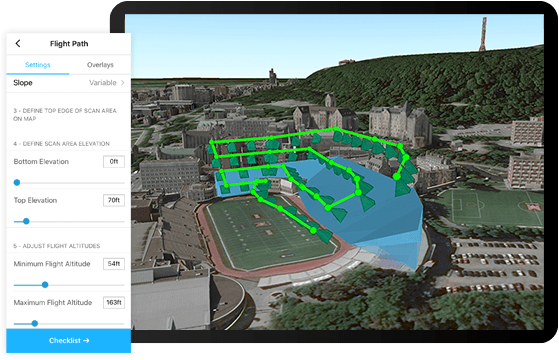Adjust the Top Elevation slider handle

(x=26, y=221)
